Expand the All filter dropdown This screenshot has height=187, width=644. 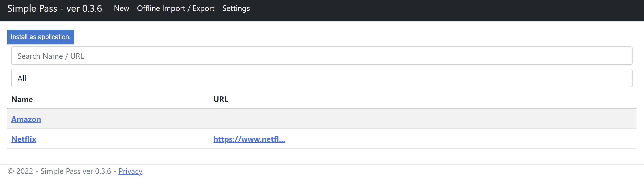coord(321,78)
